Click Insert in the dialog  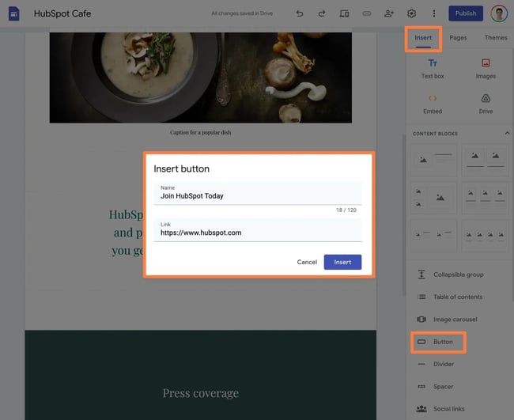(342, 263)
